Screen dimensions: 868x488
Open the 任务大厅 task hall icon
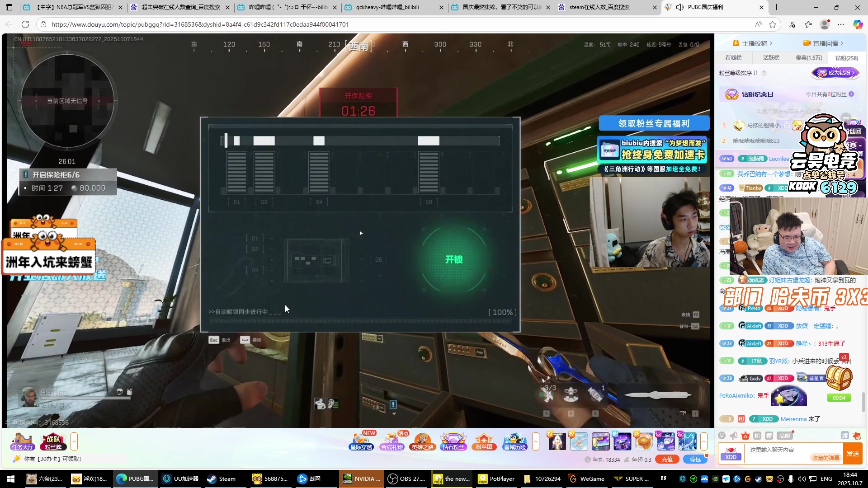23,441
